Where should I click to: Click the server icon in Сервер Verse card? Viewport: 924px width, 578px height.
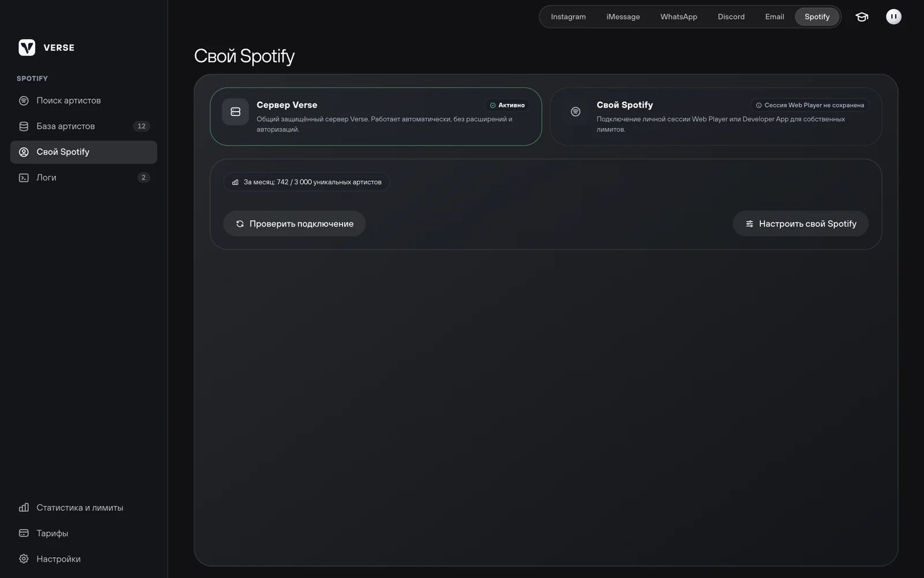236,112
